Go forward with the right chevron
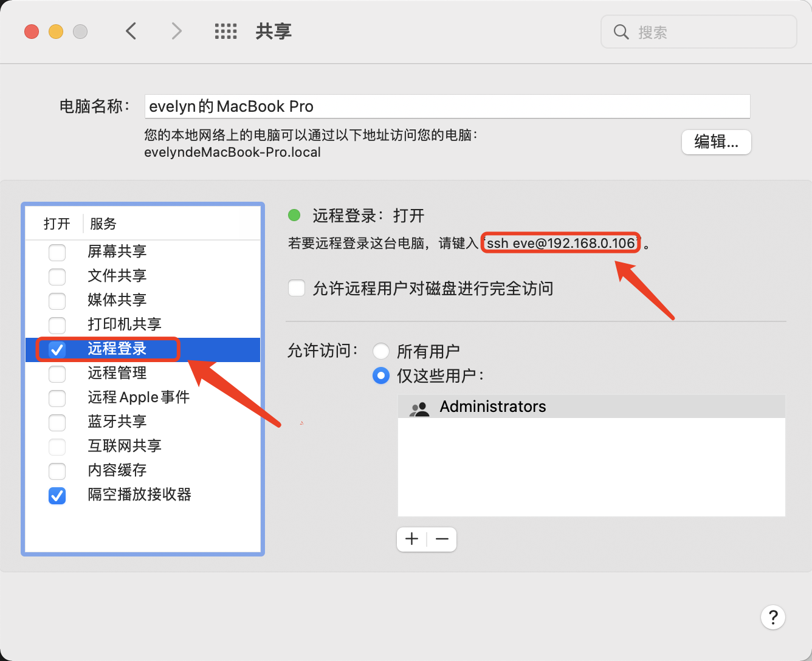 pos(176,31)
